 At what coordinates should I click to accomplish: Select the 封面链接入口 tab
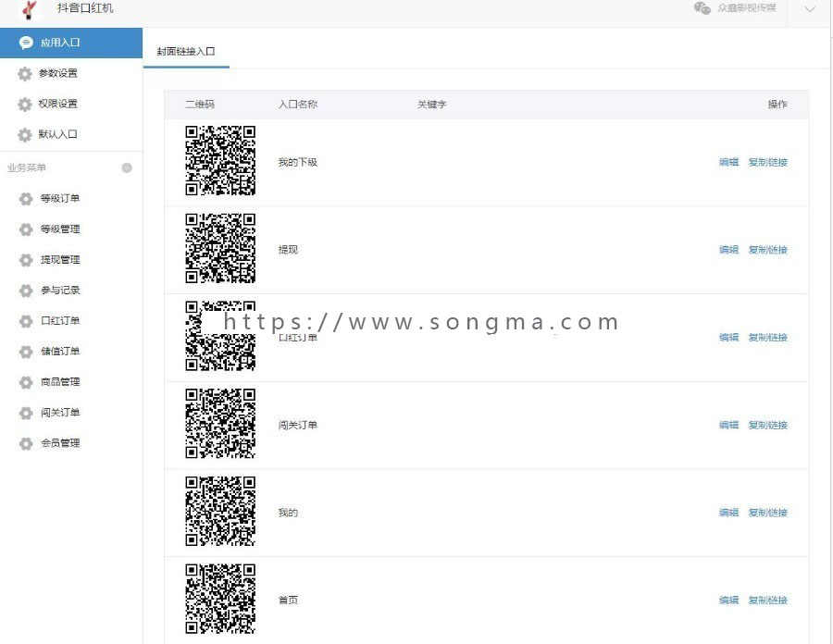click(x=186, y=52)
